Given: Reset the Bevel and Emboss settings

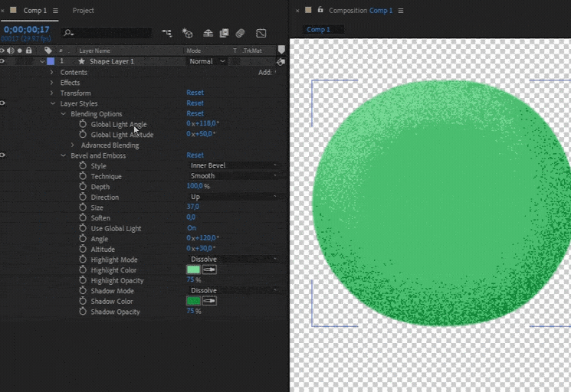Looking at the screenshot, I should (x=195, y=155).
